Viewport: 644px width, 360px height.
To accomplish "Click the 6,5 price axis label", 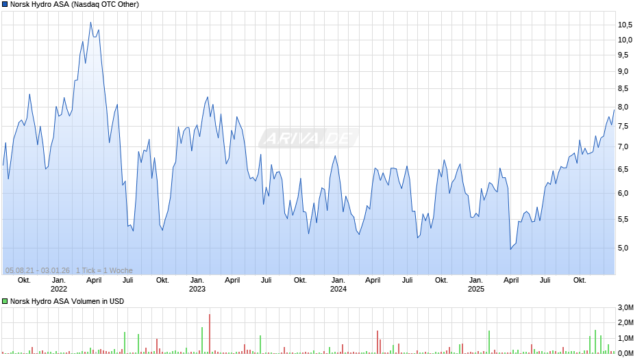I will pos(623,170).
